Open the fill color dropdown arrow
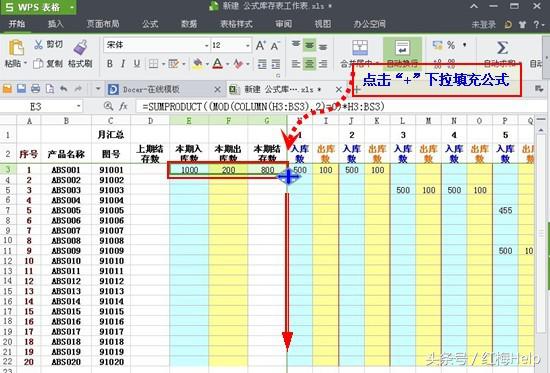Viewport: 550px width, 373px height. [x=207, y=64]
